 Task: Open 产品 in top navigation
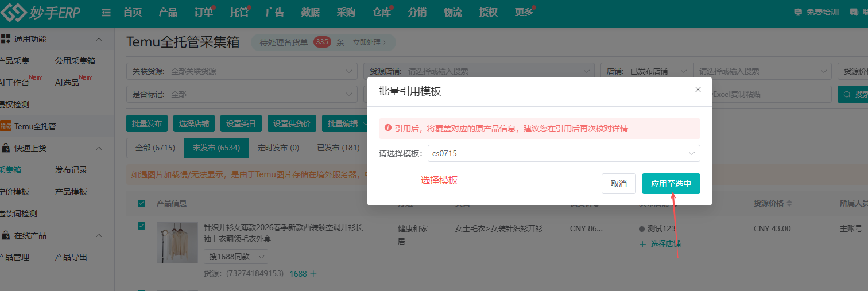[x=168, y=13]
